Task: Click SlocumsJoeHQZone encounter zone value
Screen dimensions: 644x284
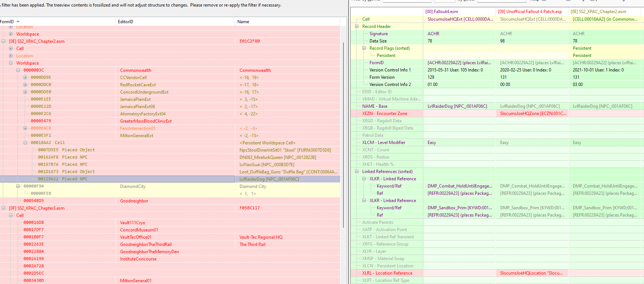Action: pyautogui.click(x=533, y=114)
